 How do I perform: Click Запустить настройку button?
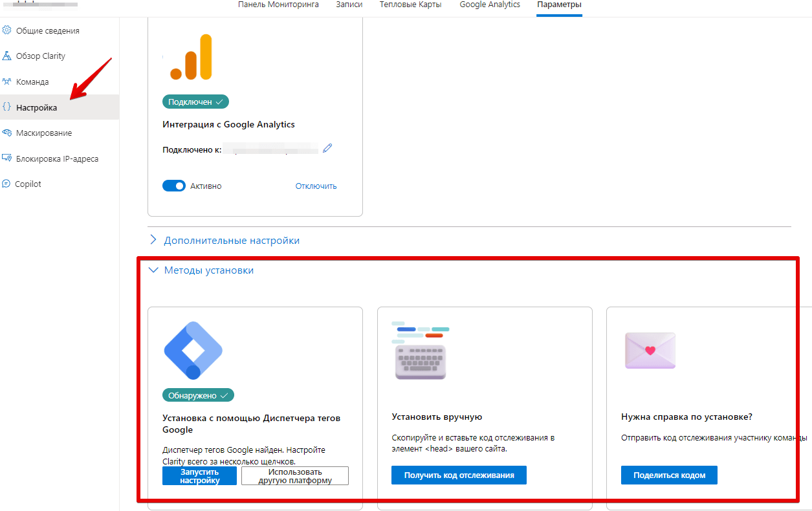tap(199, 476)
